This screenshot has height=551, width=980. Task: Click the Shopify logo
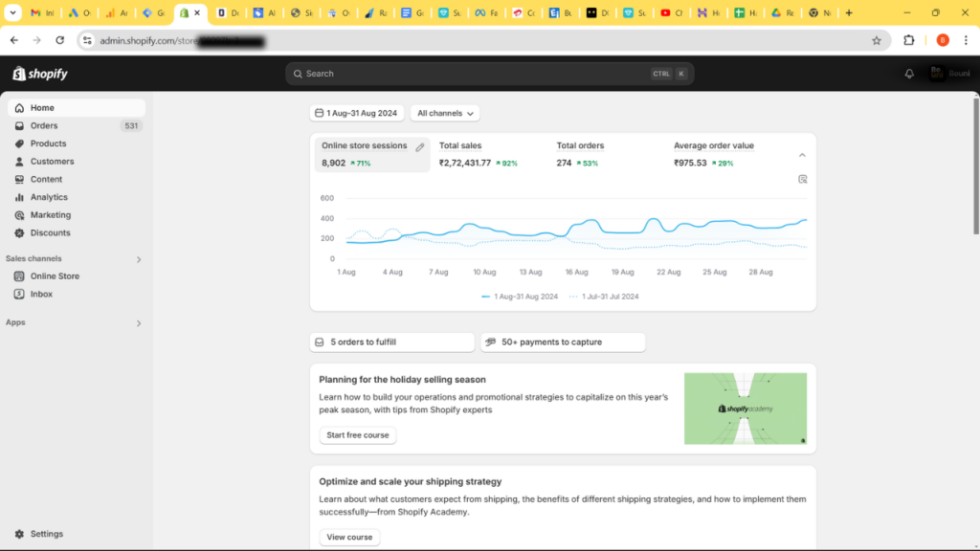click(40, 74)
